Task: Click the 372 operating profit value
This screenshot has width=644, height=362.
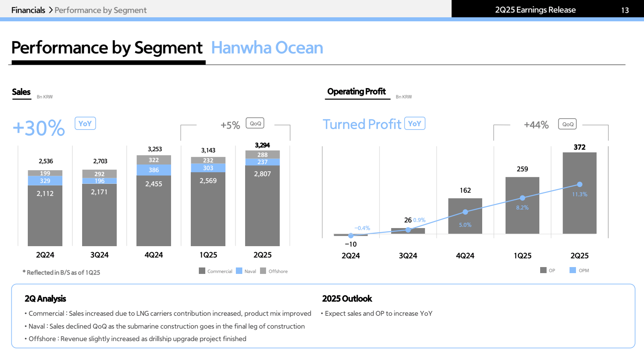Action: (x=580, y=147)
